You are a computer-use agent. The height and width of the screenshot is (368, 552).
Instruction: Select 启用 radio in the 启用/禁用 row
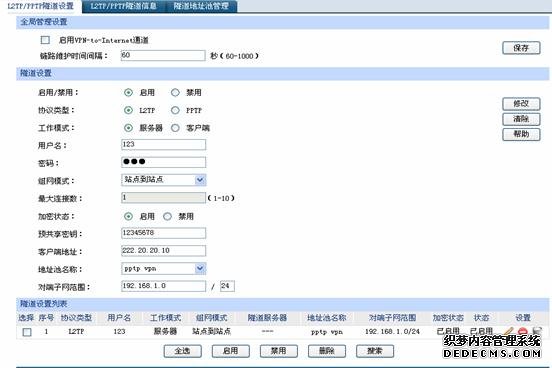[x=128, y=93]
